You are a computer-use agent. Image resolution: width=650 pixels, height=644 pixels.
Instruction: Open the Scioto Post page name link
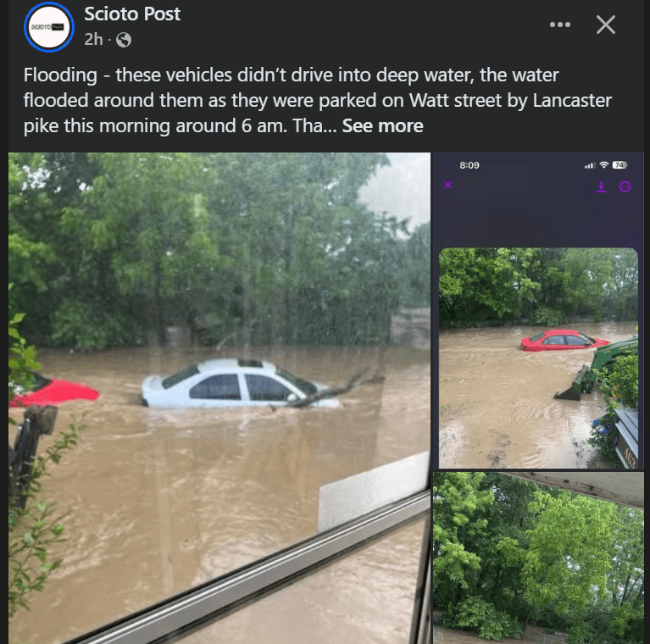pos(132,14)
